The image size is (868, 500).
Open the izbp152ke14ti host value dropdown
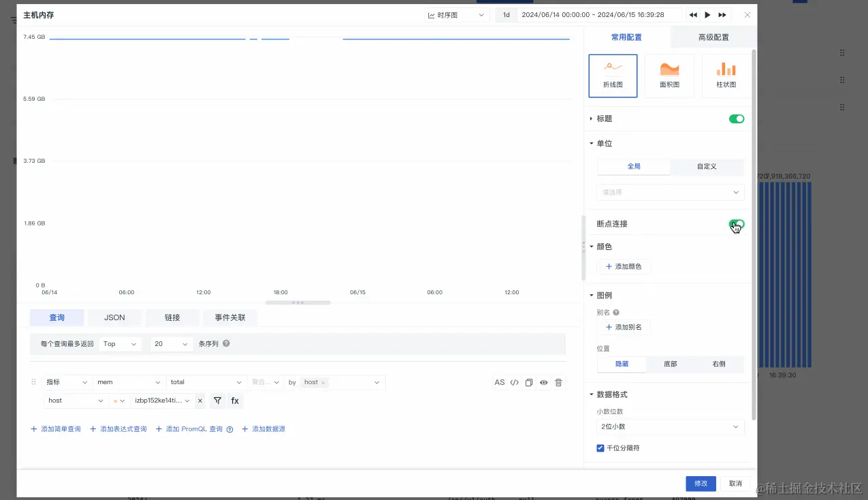pyautogui.click(x=163, y=401)
